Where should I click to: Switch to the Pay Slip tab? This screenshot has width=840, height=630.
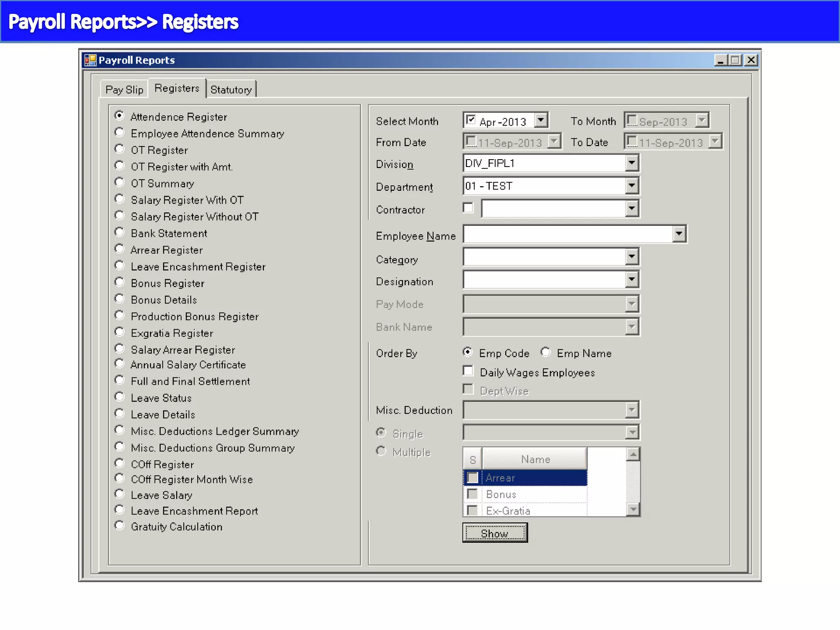click(124, 89)
